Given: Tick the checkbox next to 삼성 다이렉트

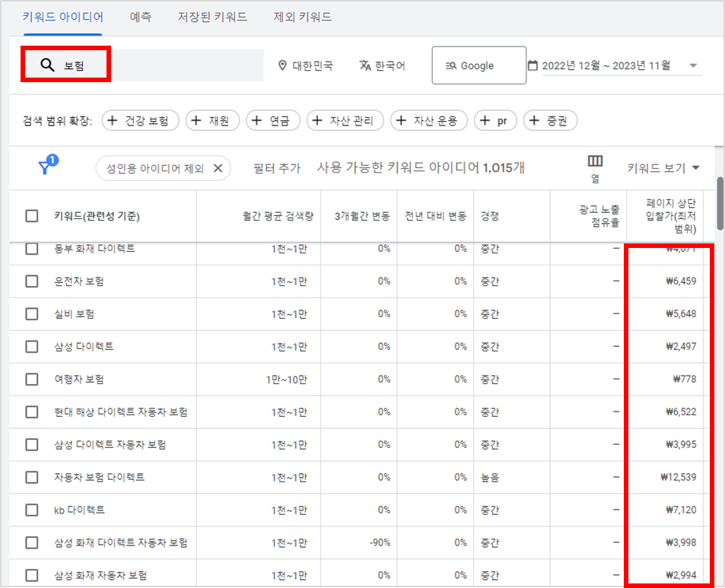Looking at the screenshot, I should pos(32,347).
